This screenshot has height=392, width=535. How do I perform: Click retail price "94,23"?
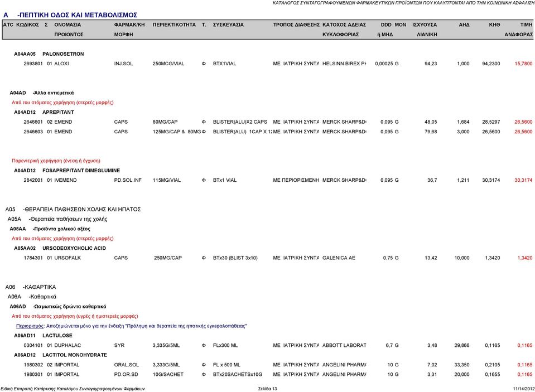point(431,64)
